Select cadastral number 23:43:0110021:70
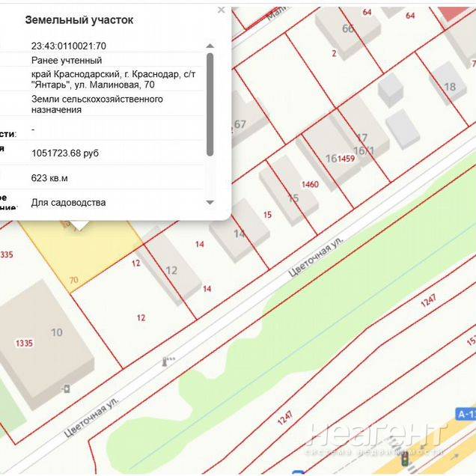 pyautogui.click(x=69, y=46)
